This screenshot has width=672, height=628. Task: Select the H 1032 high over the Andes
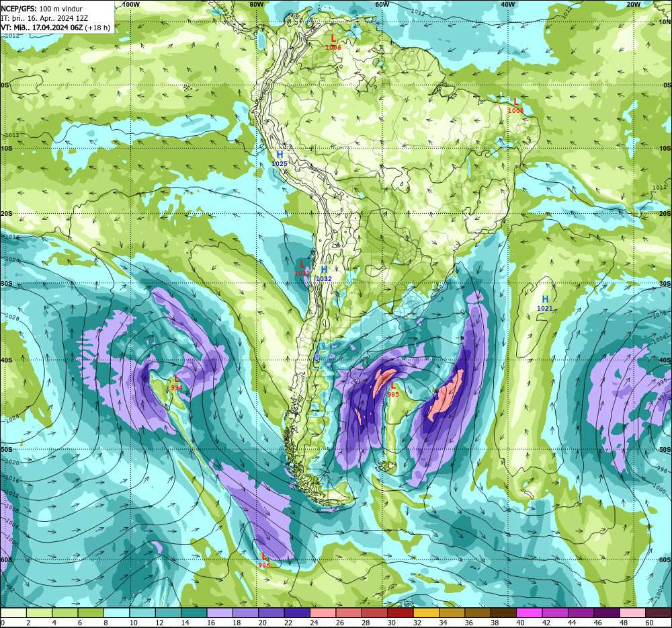324,274
